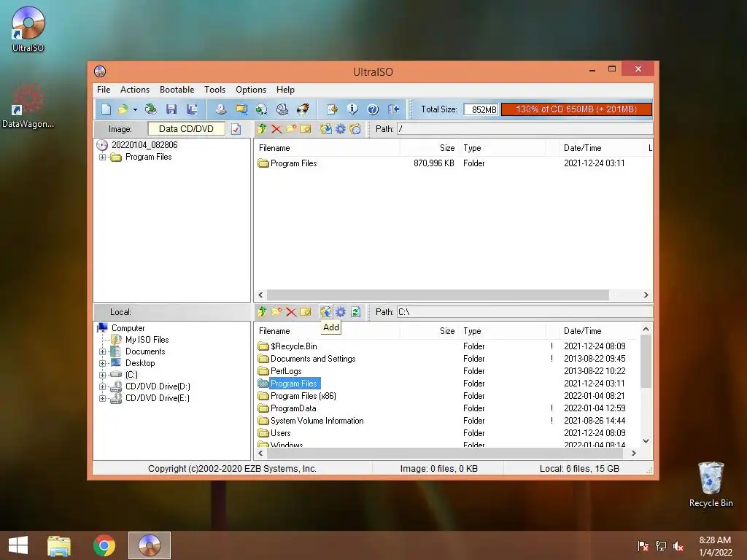Screen dimensions: 747x560
Task: Open the Help menu
Action: [285, 90]
